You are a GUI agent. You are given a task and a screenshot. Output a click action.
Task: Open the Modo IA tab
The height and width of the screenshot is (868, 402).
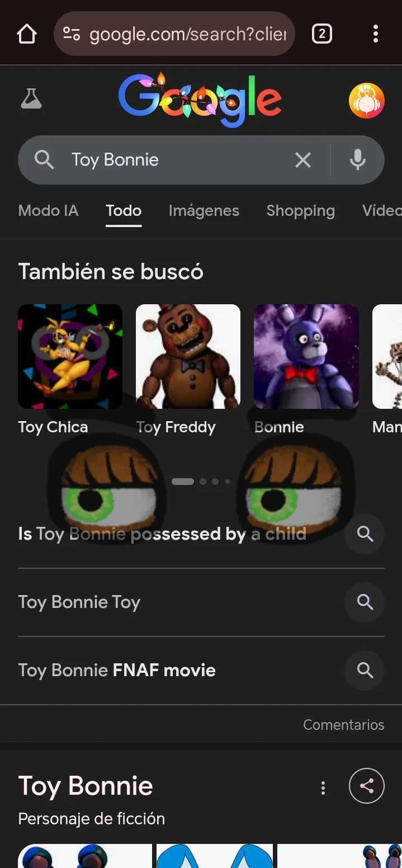tap(48, 211)
